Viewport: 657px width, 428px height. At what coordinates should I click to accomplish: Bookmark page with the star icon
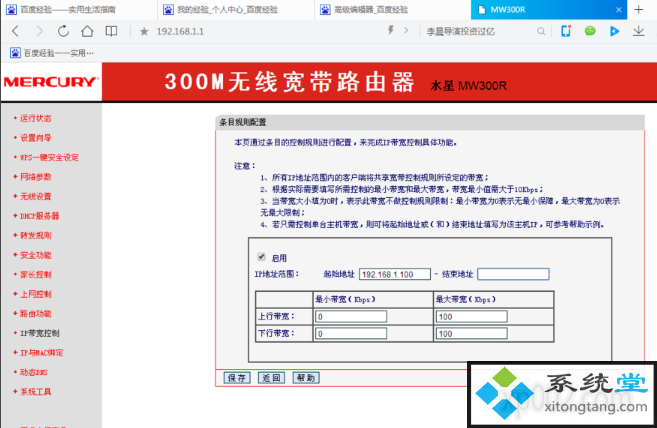144,31
